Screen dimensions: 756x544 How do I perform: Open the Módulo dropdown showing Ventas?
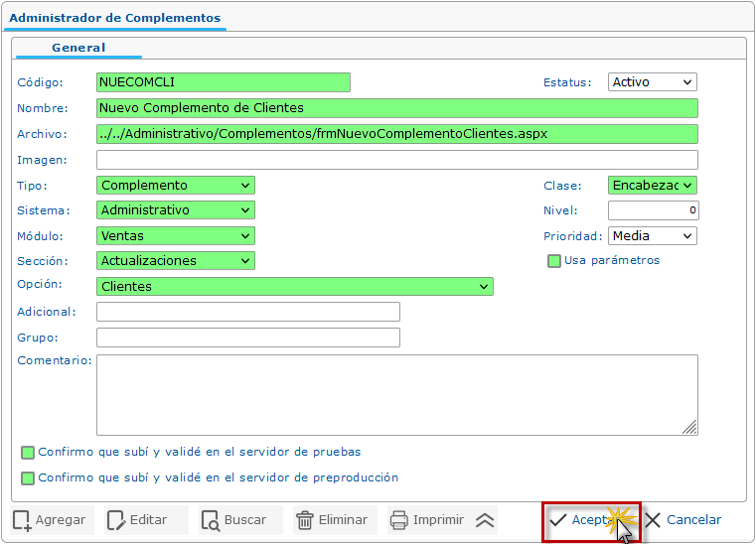(176, 236)
